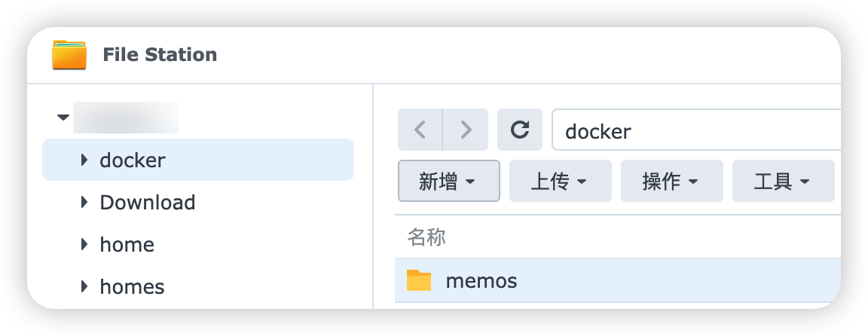The image size is (868, 336).
Task: Select home in the folder tree
Action: tap(127, 245)
